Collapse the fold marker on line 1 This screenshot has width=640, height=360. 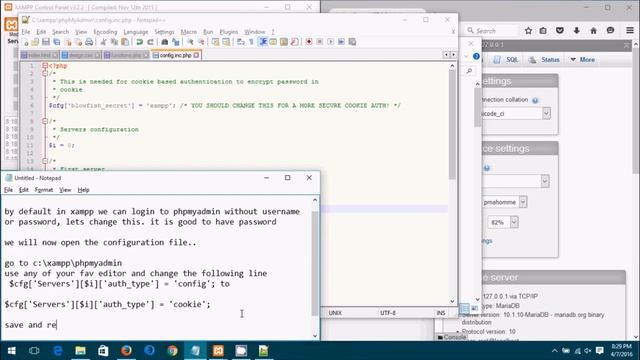click(x=45, y=66)
